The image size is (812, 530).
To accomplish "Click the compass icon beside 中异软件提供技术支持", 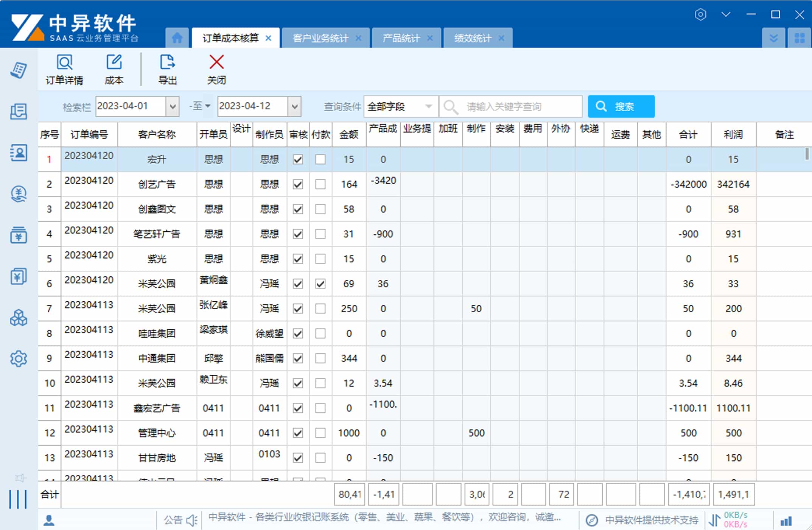I will pos(592,520).
